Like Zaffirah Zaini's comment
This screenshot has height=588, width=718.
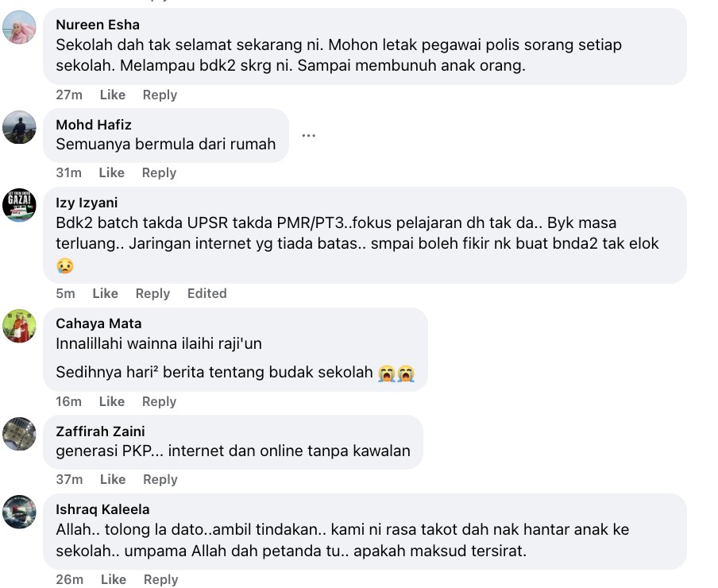pos(113,479)
